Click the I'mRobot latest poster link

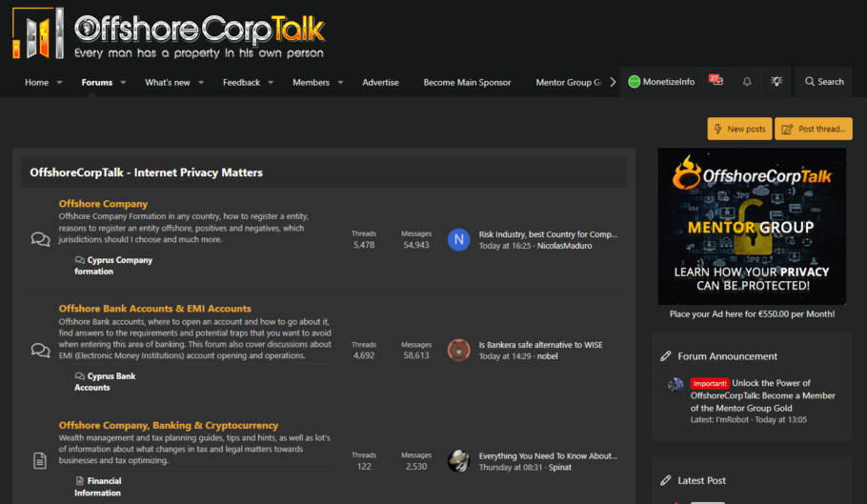pyautogui.click(x=732, y=420)
